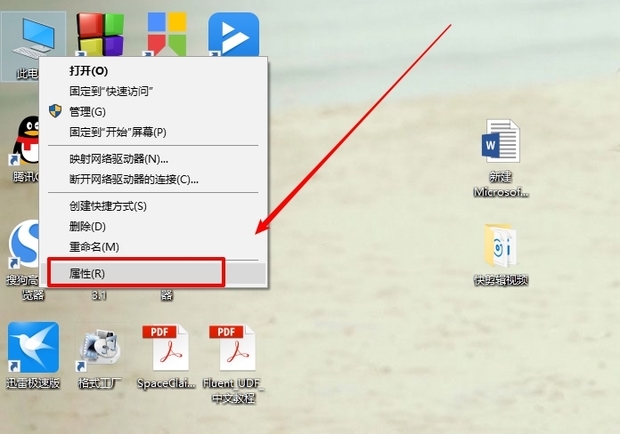The width and height of the screenshot is (620, 434).
Task: Click the 快剪辑视频 folder label
Action: 501,280
